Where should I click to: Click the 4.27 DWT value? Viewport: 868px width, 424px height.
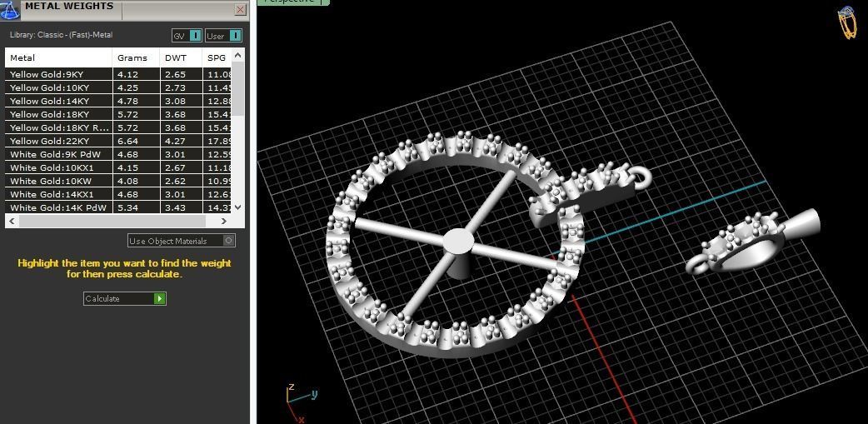176,141
